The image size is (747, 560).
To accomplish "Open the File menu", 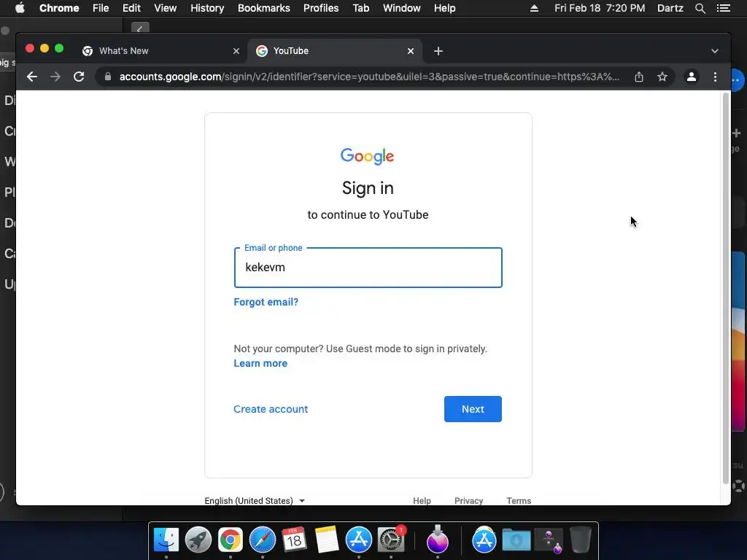I will (101, 8).
